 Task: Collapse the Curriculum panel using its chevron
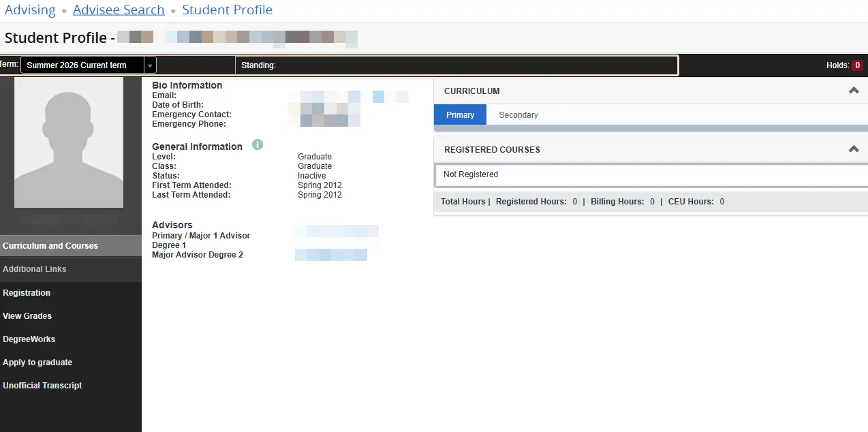[x=853, y=91]
